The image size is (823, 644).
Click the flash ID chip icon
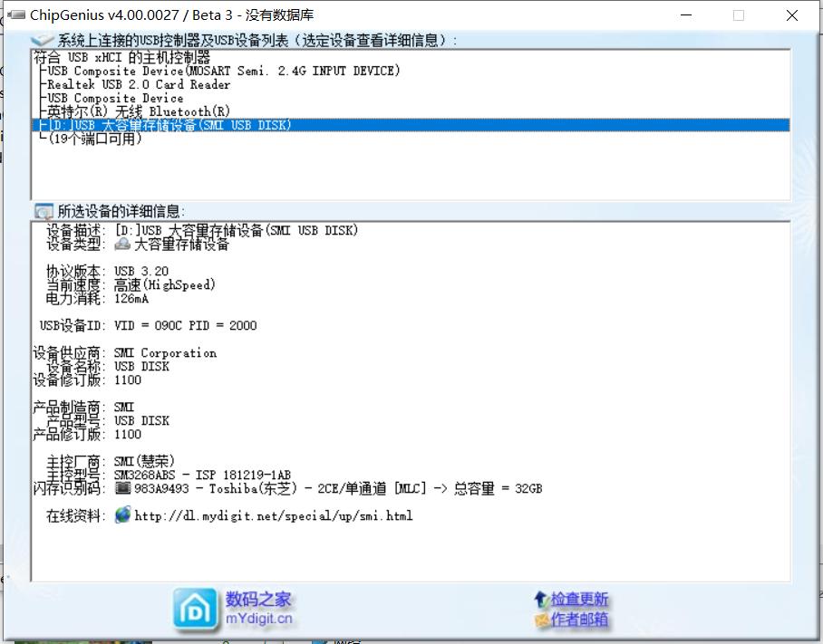(x=122, y=489)
